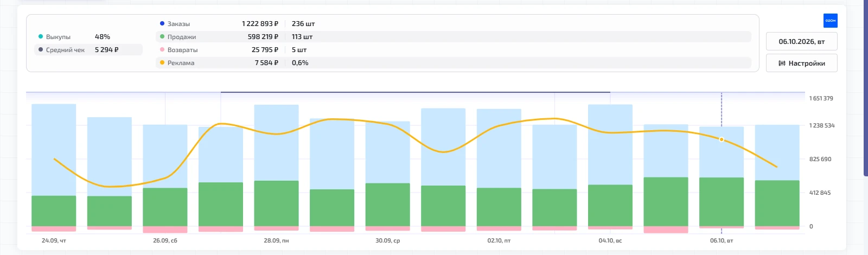Click the 48% buyout rate value
The width and height of the screenshot is (868, 255).
(103, 37)
